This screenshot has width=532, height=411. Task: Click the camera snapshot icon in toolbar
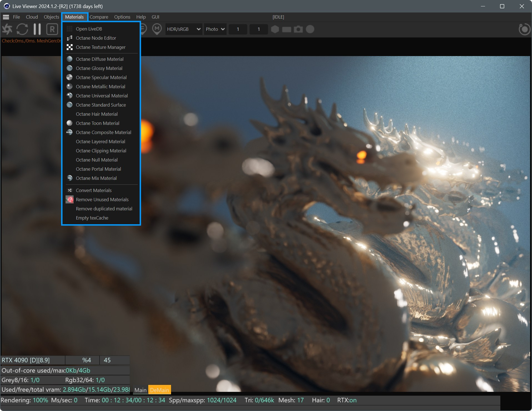click(298, 29)
